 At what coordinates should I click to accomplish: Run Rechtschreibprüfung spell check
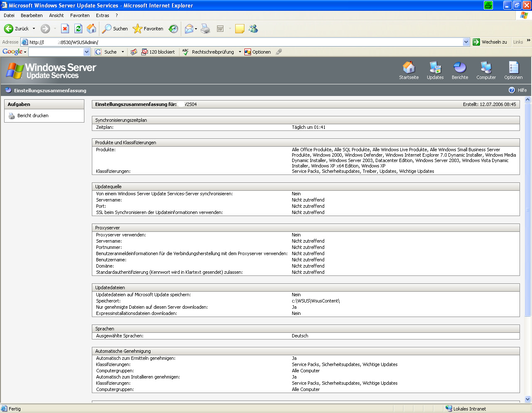tap(208, 52)
